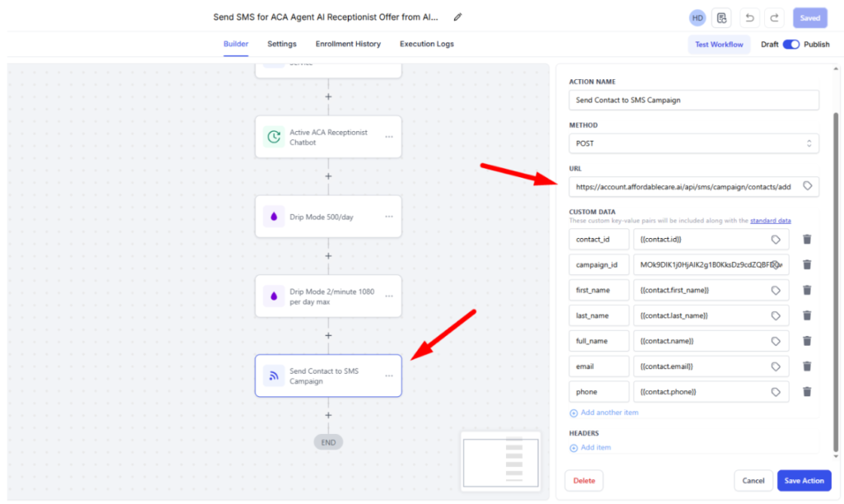Click trash icon for phone row
Screen dimensions: 844x504
coord(807,392)
